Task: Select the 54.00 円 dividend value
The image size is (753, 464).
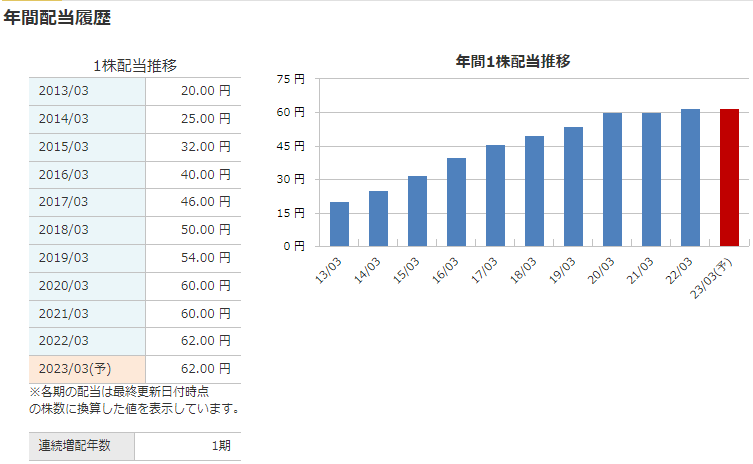Action: point(206,257)
